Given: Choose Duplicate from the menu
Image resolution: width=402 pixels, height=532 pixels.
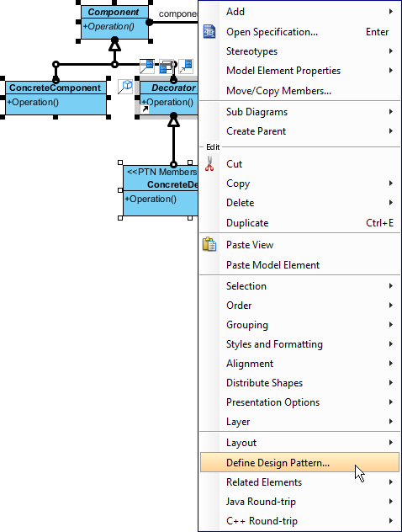Looking at the screenshot, I should point(299,222).
